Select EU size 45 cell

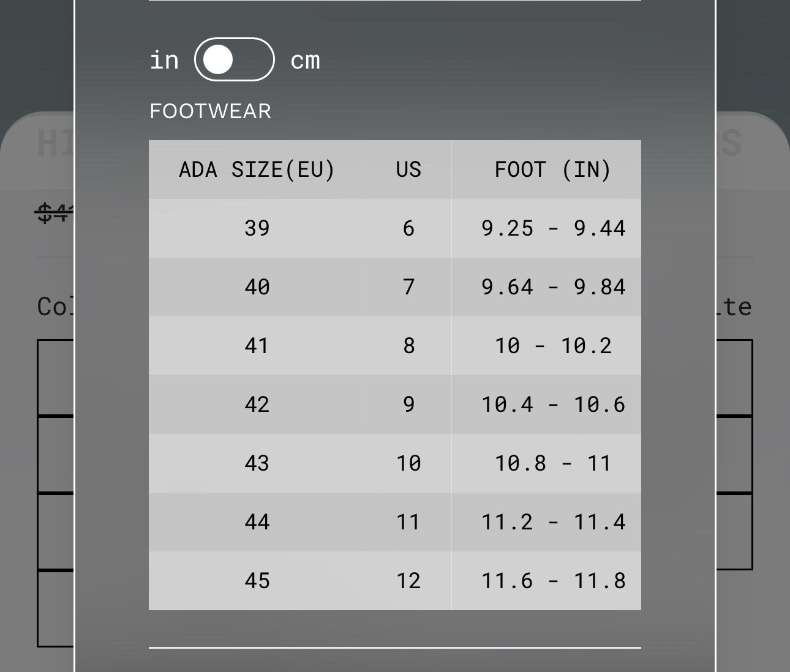[x=257, y=581]
